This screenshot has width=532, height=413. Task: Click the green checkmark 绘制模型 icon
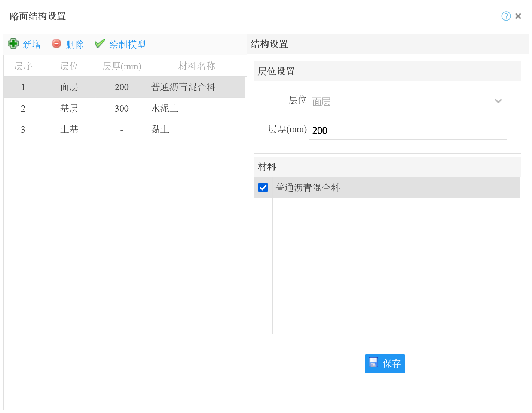100,44
